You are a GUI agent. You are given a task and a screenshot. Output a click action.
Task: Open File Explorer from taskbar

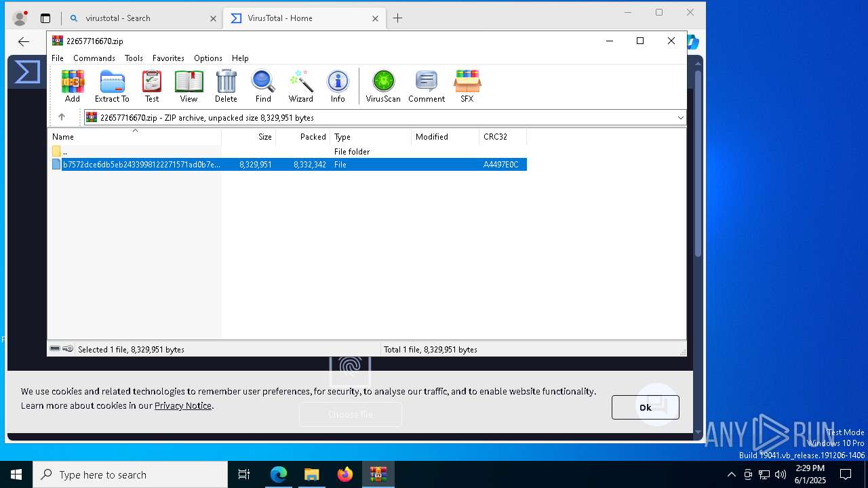312,474
